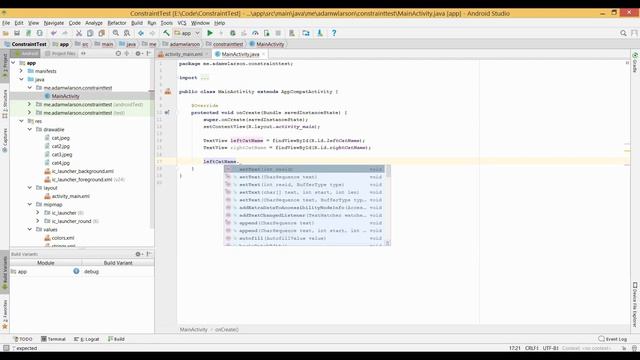Open the Logcat tool window
Image resolution: width=640 pixels, height=360 pixels.
point(87,339)
